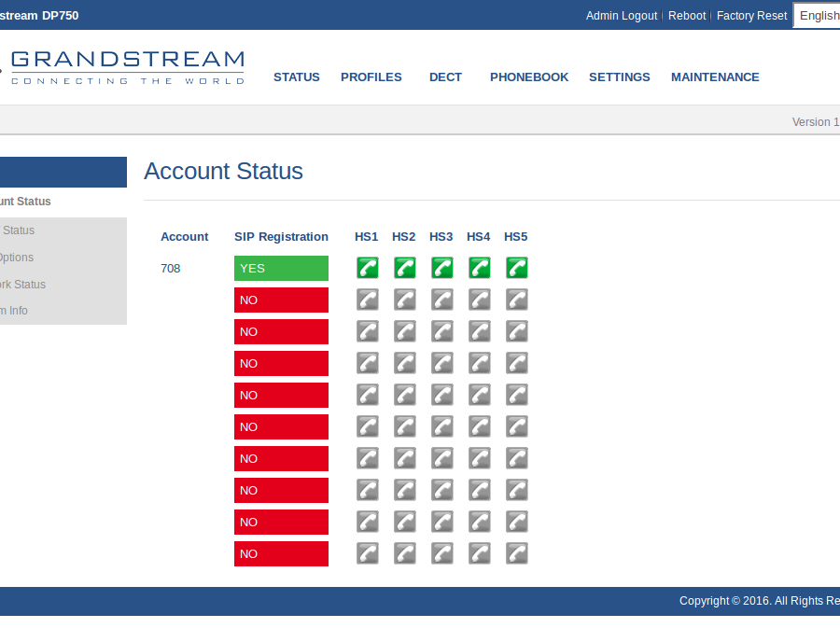Open the DECT menu
The height and width of the screenshot is (628, 840).
tap(445, 77)
